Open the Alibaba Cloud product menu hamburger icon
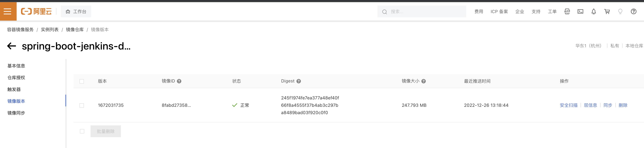The image size is (644, 148). (x=8, y=11)
